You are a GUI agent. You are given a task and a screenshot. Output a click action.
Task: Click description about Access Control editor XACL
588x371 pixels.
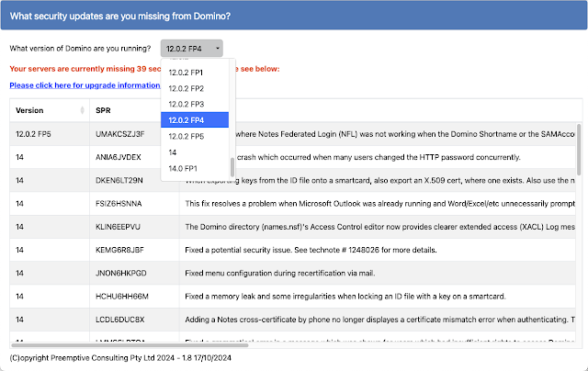point(379,227)
